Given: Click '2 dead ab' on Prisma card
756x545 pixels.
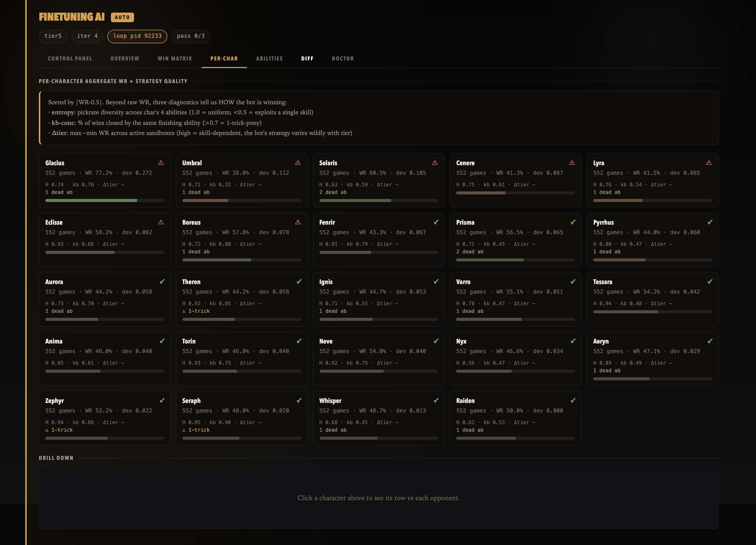Looking at the screenshot, I should [470, 252].
